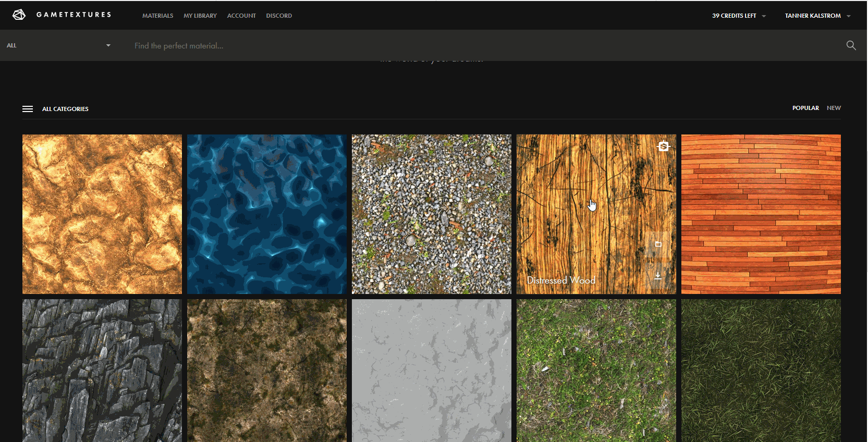Screen dimensions: 868x442
Task: Open the Account menu item
Action: coord(241,16)
